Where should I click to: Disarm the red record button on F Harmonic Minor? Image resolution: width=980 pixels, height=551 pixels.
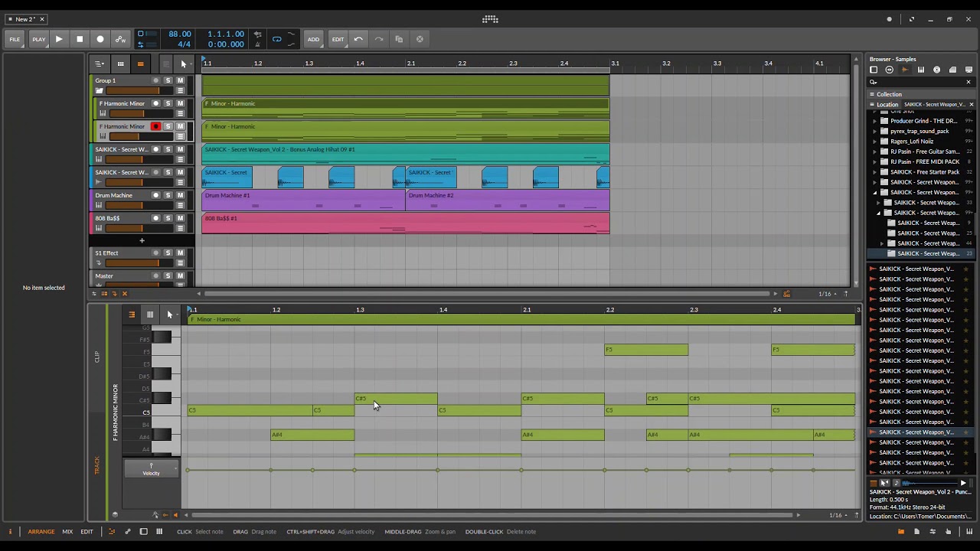pyautogui.click(x=156, y=126)
